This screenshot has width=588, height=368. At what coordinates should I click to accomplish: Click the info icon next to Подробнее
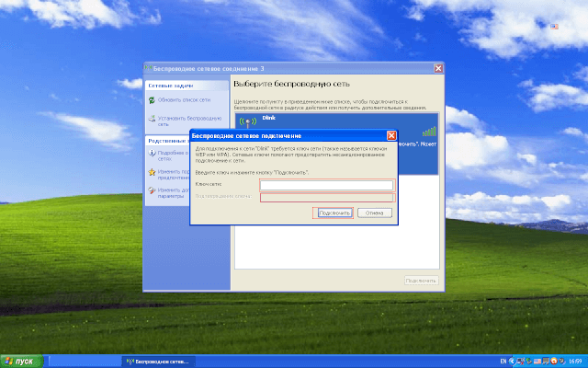tap(152, 154)
